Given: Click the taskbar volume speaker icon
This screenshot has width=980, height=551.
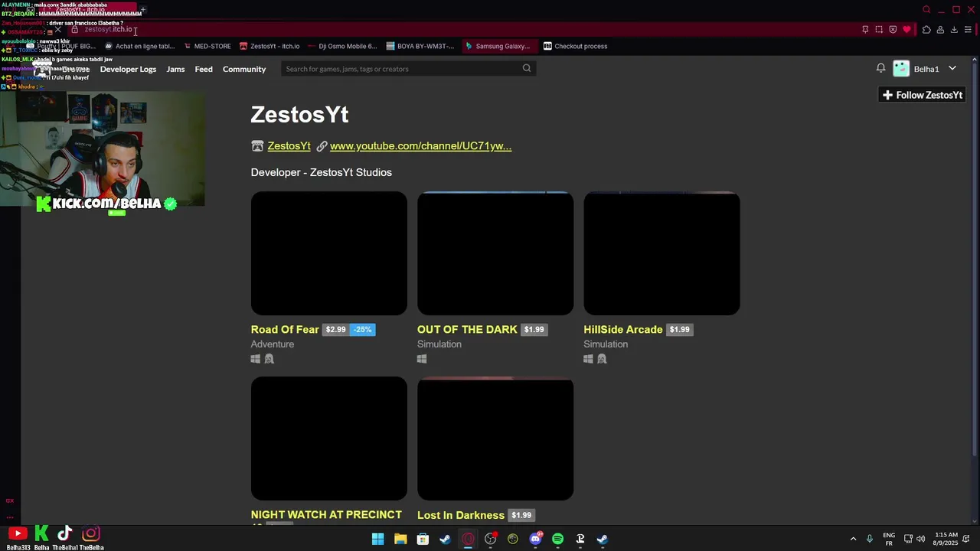Looking at the screenshot, I should (x=920, y=539).
